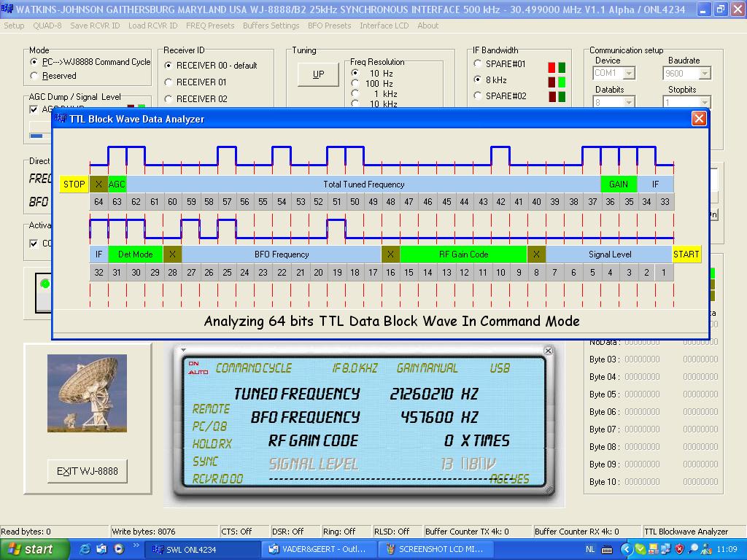Click the yellow STOP cell
Screen dimensions: 747x560
(x=74, y=184)
